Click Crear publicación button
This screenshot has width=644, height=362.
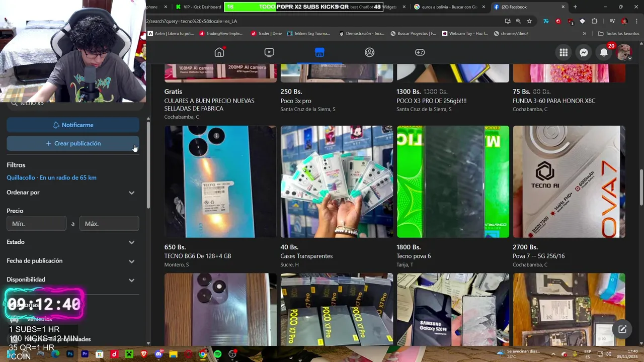pyautogui.click(x=73, y=143)
